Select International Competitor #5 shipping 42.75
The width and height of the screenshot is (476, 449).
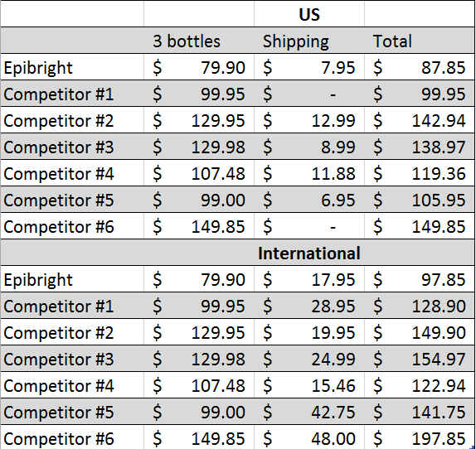(x=309, y=412)
